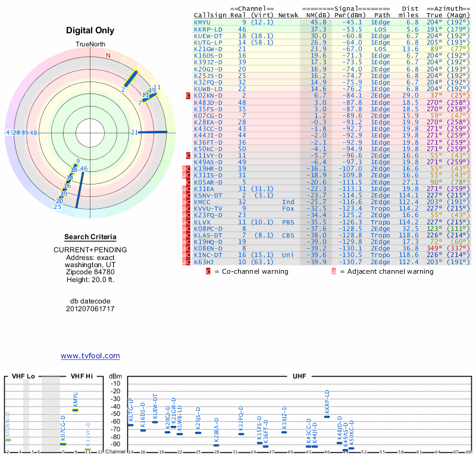Click the red N north marker on compass
476x457 pixels.
pyautogui.click(x=108, y=56)
